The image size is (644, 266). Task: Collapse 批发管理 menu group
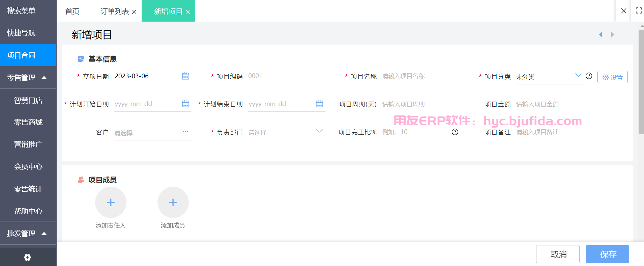click(44, 234)
